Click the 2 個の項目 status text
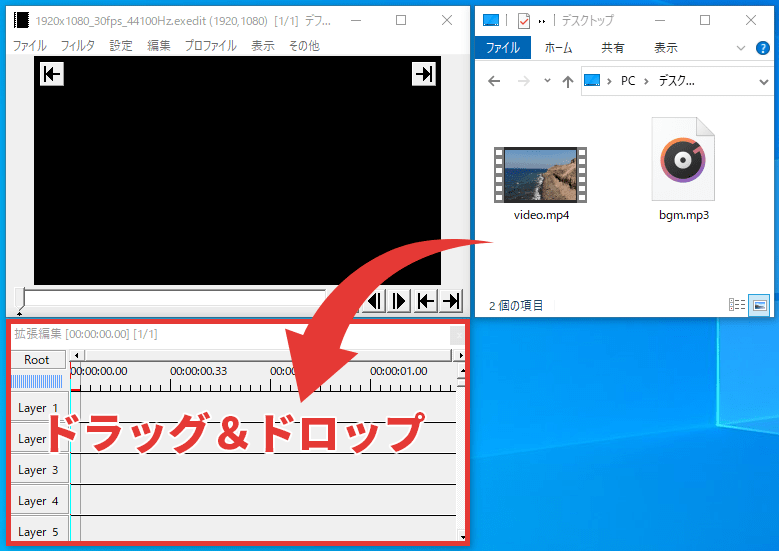Image resolution: width=779 pixels, height=551 pixels. pos(516,306)
